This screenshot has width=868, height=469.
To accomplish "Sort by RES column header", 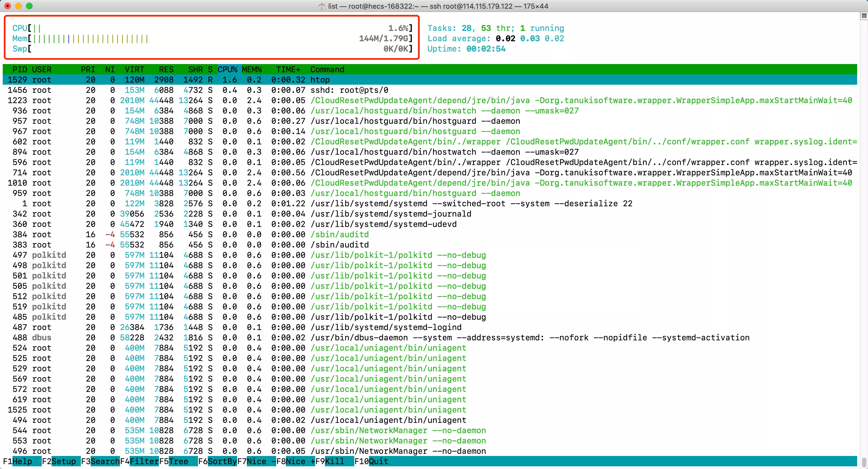I will click(x=166, y=69).
